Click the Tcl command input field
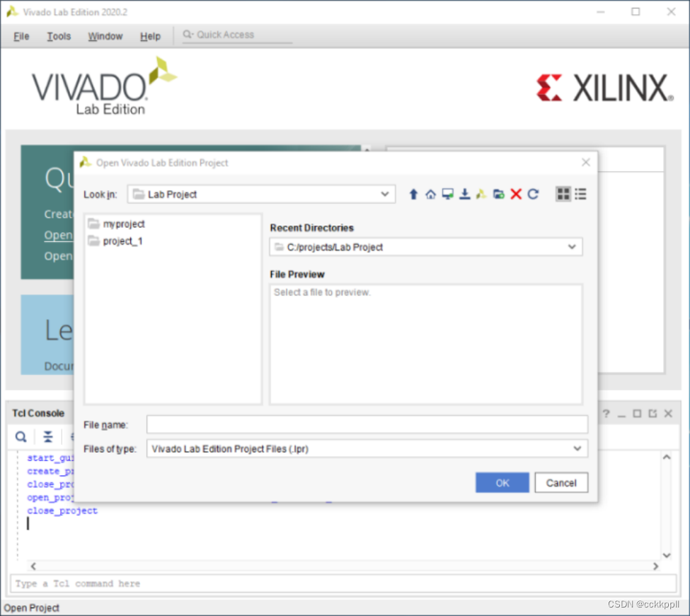690x616 pixels. (x=343, y=583)
